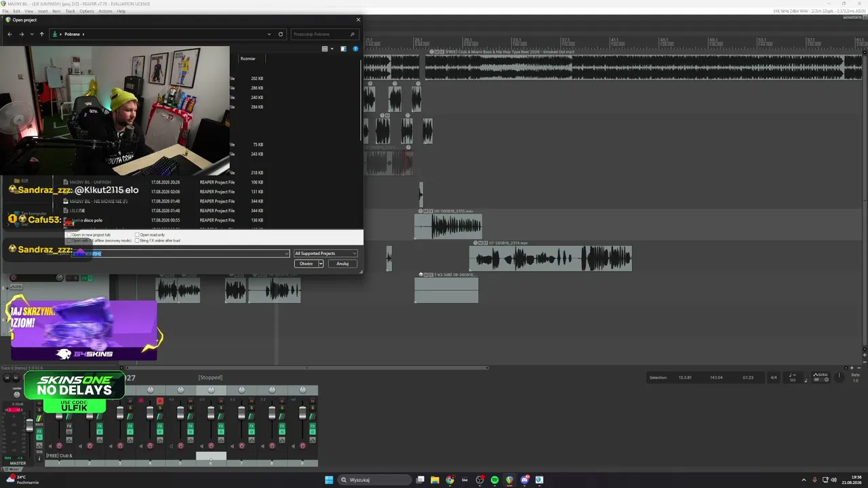Screen dimensions: 868x488
Task: Open the view options dropdown
Action: (x=332, y=49)
